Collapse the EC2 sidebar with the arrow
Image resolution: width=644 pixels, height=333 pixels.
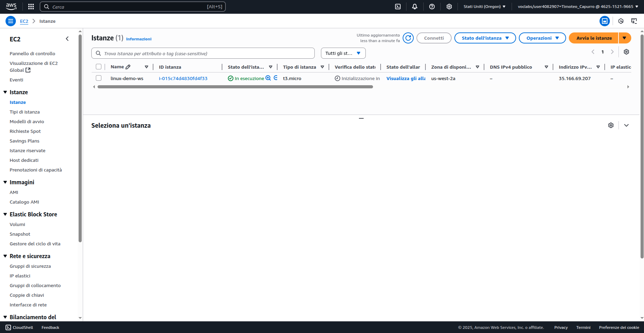67,39
